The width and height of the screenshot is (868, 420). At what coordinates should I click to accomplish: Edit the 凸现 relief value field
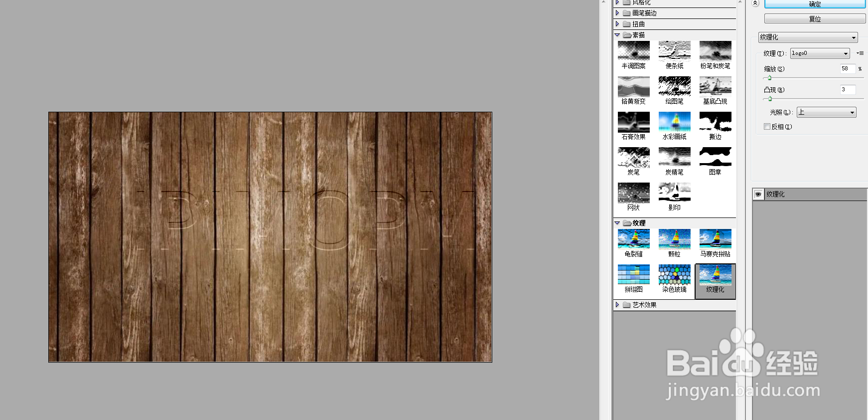[848, 90]
